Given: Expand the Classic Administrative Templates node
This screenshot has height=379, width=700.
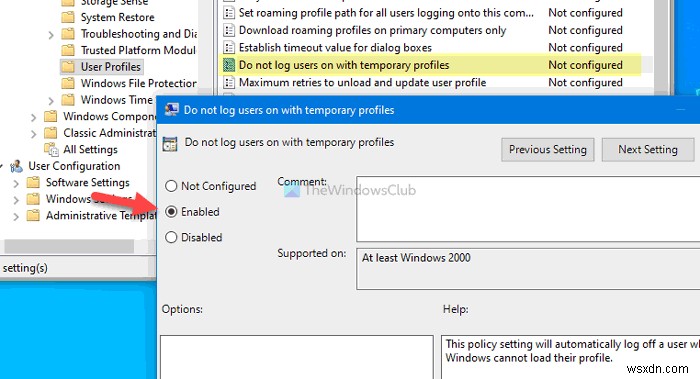Looking at the screenshot, I should pyautogui.click(x=33, y=133).
